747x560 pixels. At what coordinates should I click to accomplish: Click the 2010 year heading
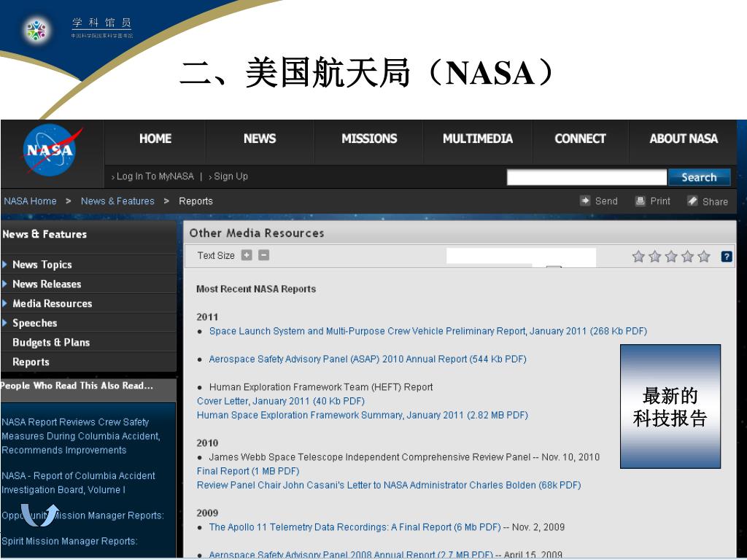(207, 443)
